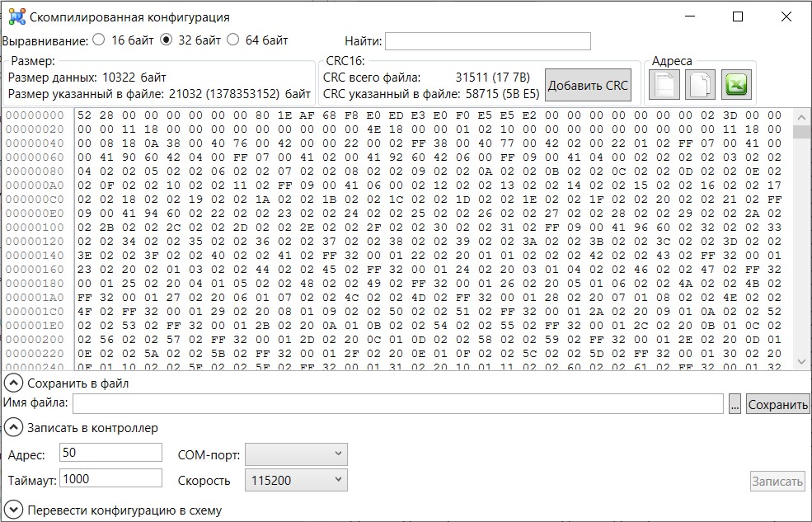Open the Скорость 115200 dropdown
Viewport: 812px width, 522px height.
(296, 480)
